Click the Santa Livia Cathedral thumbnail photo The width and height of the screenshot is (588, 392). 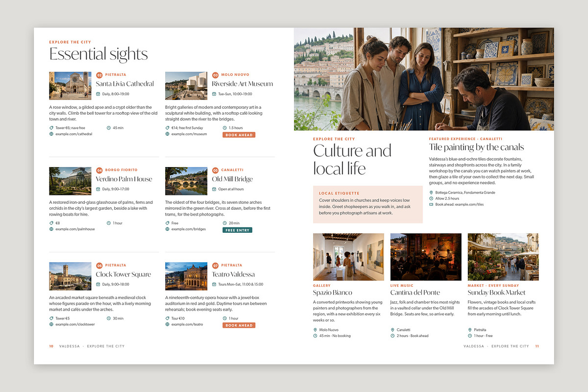70,86
